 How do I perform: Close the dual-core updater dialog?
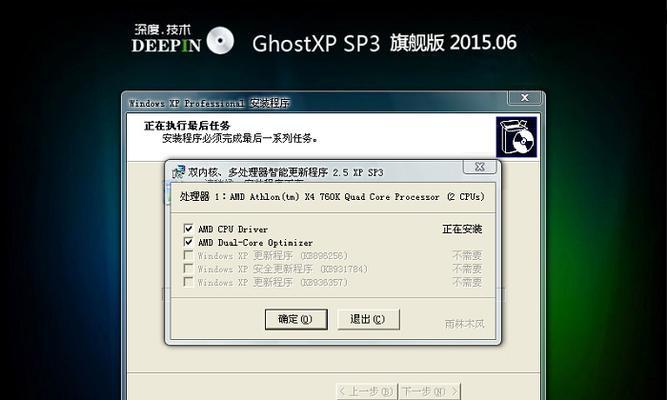(x=479, y=167)
